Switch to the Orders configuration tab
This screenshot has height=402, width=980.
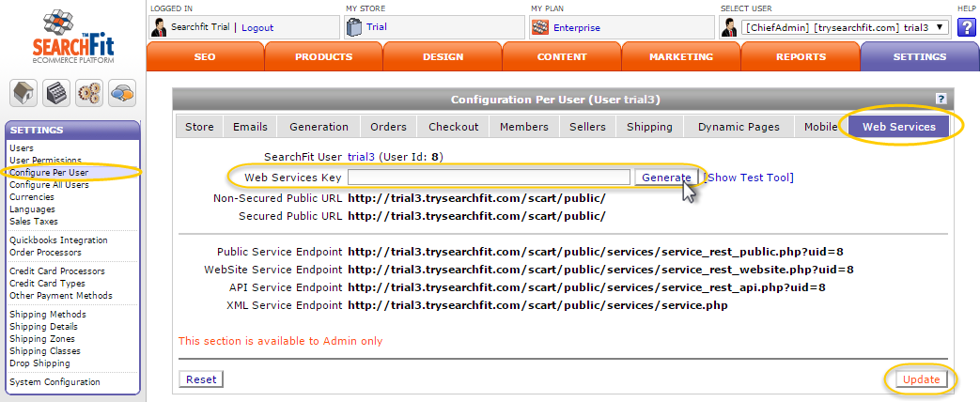pyautogui.click(x=388, y=127)
